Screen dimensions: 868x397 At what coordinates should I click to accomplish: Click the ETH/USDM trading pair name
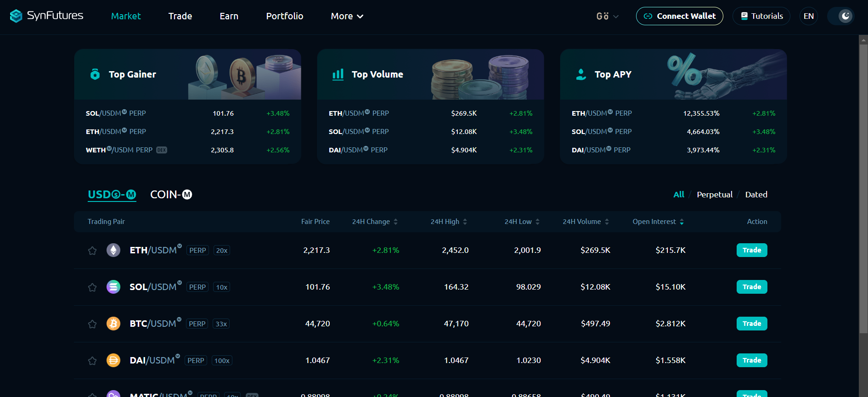click(156, 250)
